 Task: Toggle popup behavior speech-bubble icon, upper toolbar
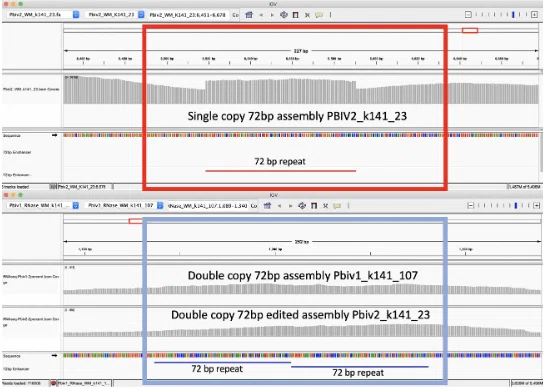319,15
